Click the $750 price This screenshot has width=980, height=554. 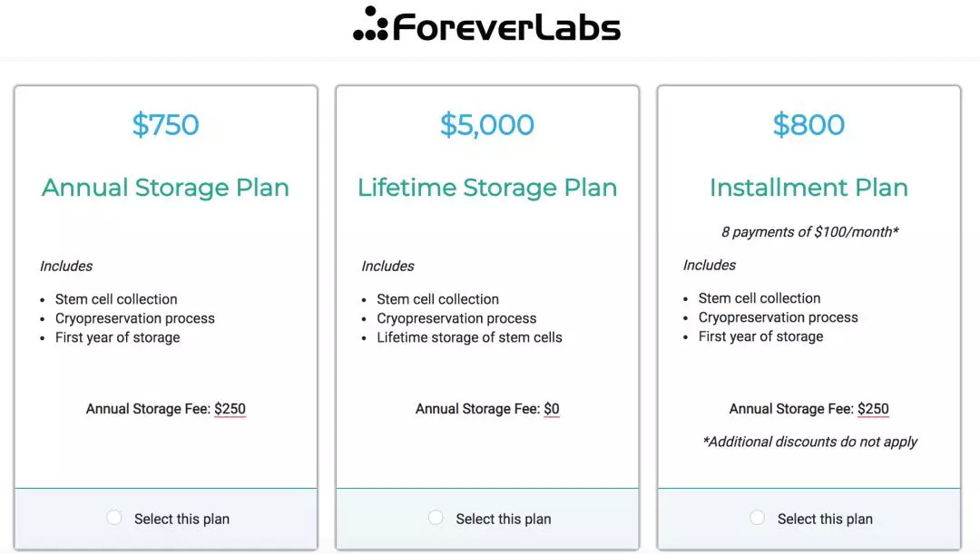[165, 125]
